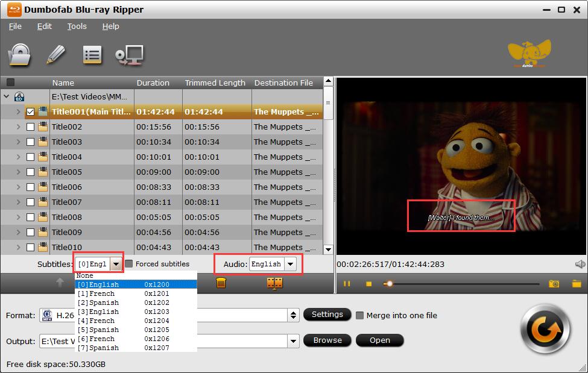Check the Title002 checkbox
The width and height of the screenshot is (588, 373).
click(x=30, y=127)
